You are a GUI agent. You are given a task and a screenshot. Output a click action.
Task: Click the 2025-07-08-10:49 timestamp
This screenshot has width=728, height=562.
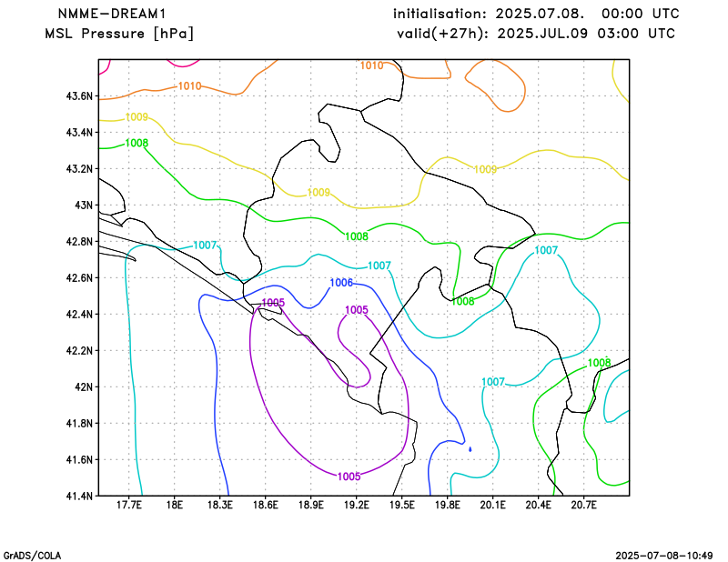[x=664, y=556]
